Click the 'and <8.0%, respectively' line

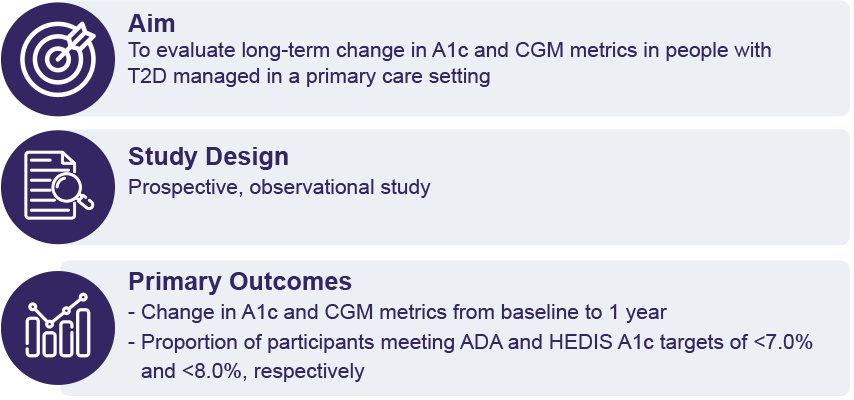click(252, 371)
